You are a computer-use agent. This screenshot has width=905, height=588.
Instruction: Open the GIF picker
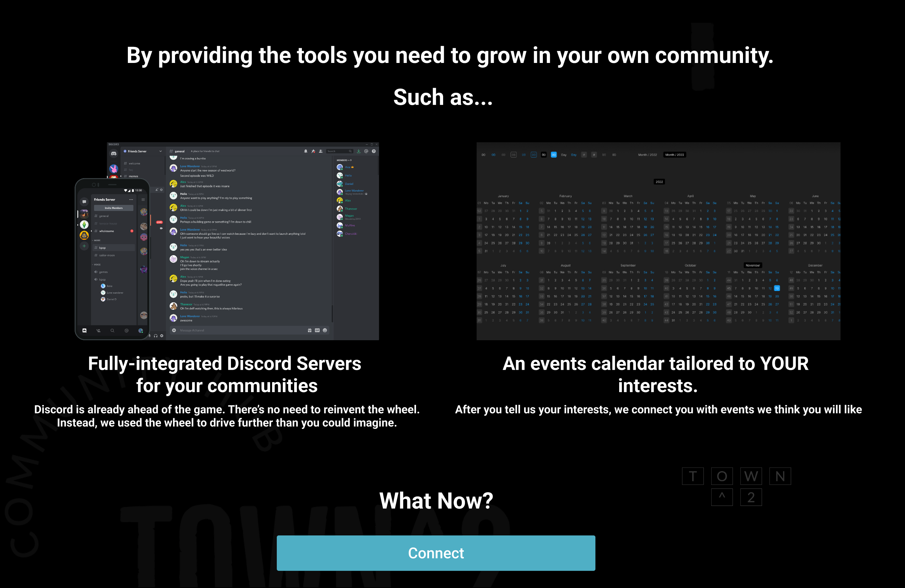318,331
